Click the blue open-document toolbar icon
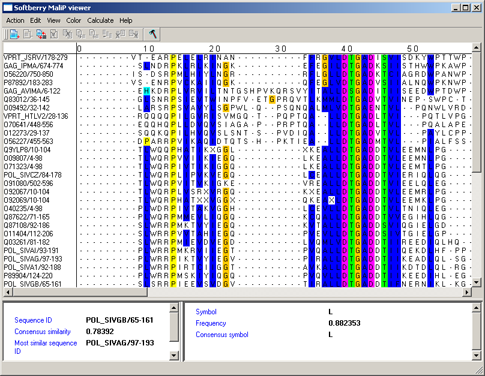The height and width of the screenshot is (376, 485). coord(14,34)
